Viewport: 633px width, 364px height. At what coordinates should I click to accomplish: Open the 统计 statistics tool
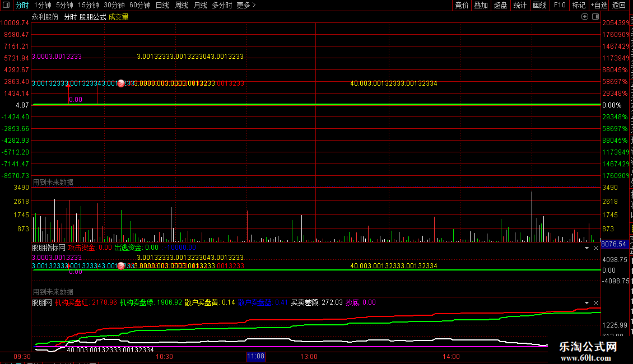tap(520, 5)
